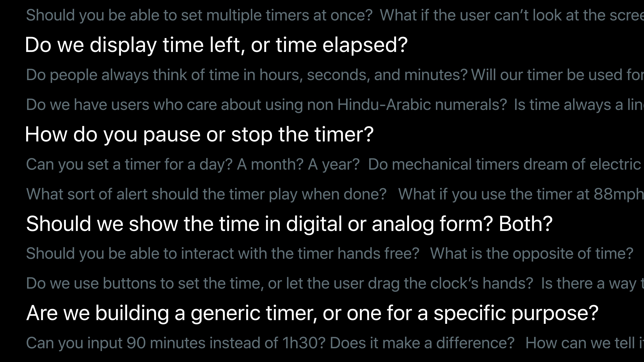Select the hours, seconds, and minutes question
The width and height of the screenshot is (644, 362).
[x=247, y=75]
